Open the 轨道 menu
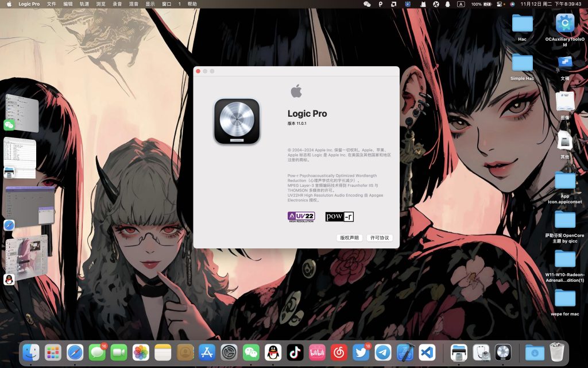Screen dimensions: 588x368 [84, 4]
